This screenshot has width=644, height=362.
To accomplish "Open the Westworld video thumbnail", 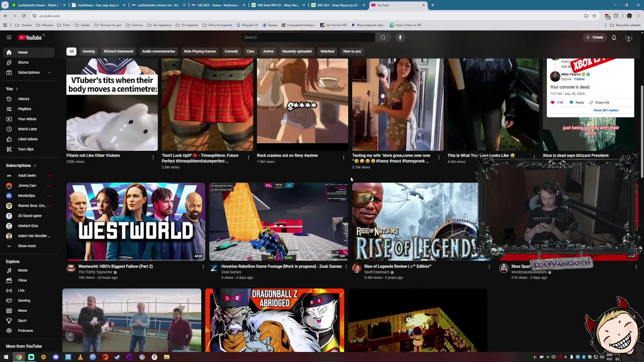I will pyautogui.click(x=136, y=221).
